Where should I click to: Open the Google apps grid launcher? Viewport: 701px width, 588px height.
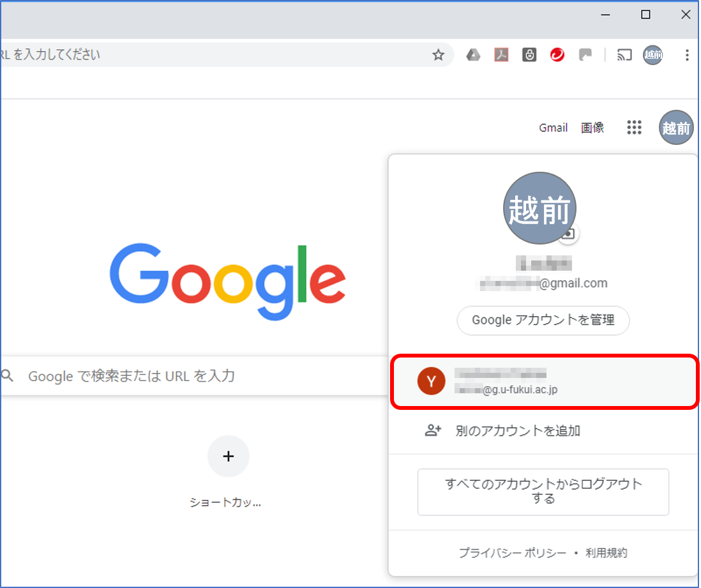click(634, 128)
